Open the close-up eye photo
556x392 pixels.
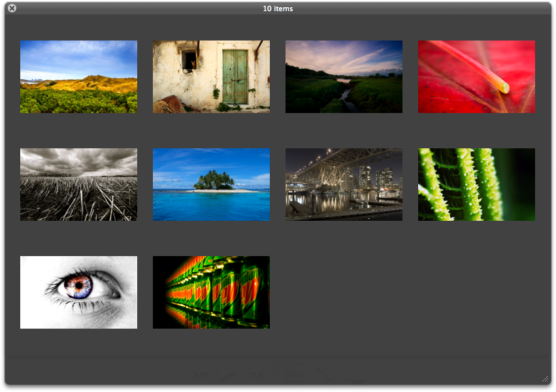pos(78,292)
